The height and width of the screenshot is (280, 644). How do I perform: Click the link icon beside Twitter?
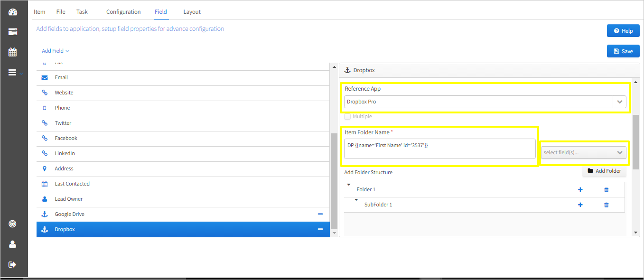click(x=45, y=123)
